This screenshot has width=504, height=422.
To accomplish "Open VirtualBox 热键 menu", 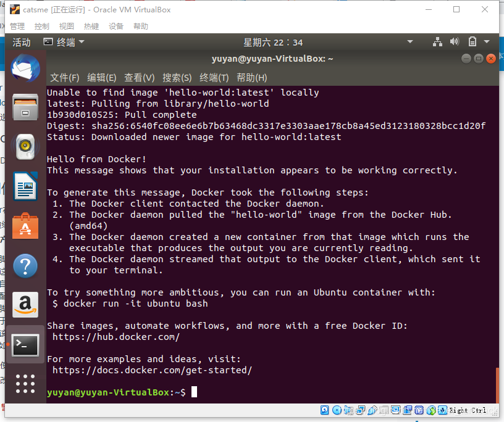I will pos(91,26).
